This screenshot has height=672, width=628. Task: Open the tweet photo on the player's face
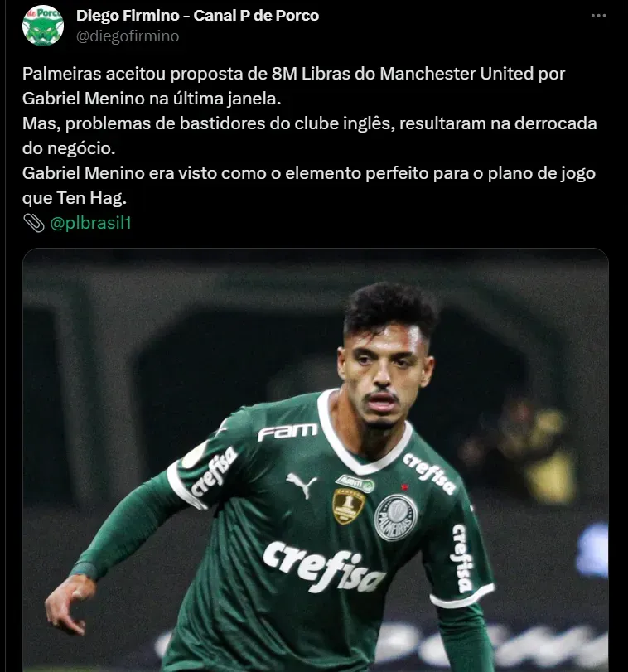pos(384,374)
